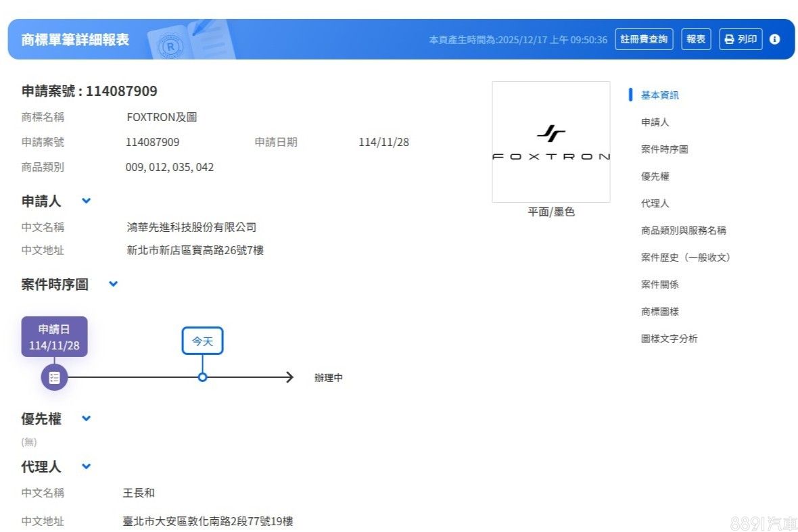This screenshot has height=532, width=798.
Task: Jump to 申請人 in side navigation
Action: coord(655,122)
